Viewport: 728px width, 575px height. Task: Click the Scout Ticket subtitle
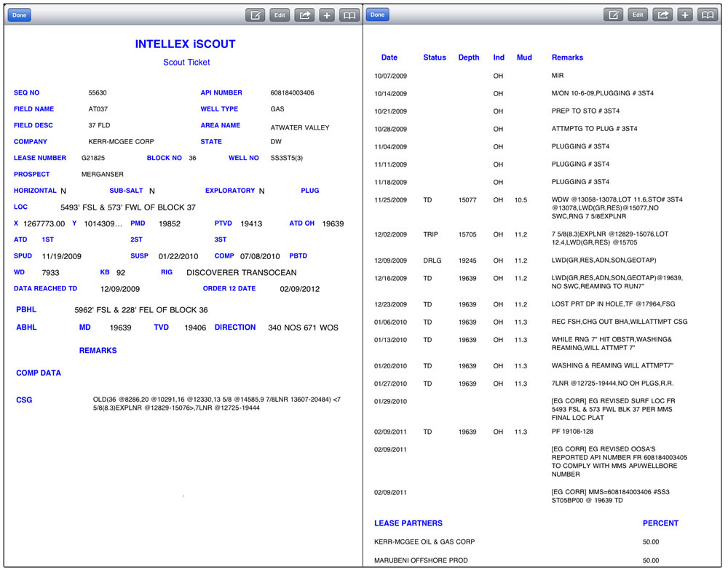[x=186, y=62]
